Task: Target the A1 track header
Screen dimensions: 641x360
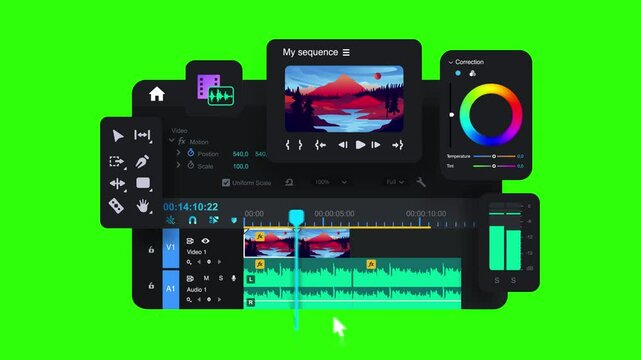Action: pyautogui.click(x=171, y=288)
